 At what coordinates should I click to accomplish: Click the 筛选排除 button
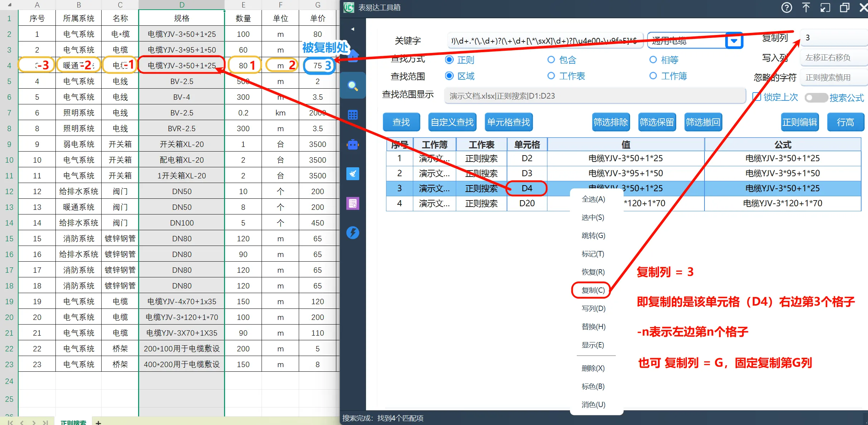coord(610,122)
